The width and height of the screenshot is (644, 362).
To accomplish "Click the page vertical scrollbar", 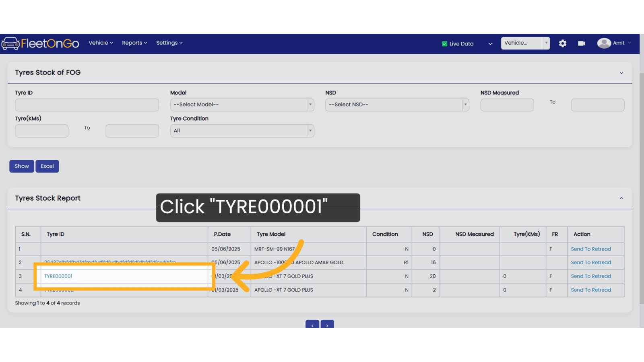I will click(x=642, y=189).
